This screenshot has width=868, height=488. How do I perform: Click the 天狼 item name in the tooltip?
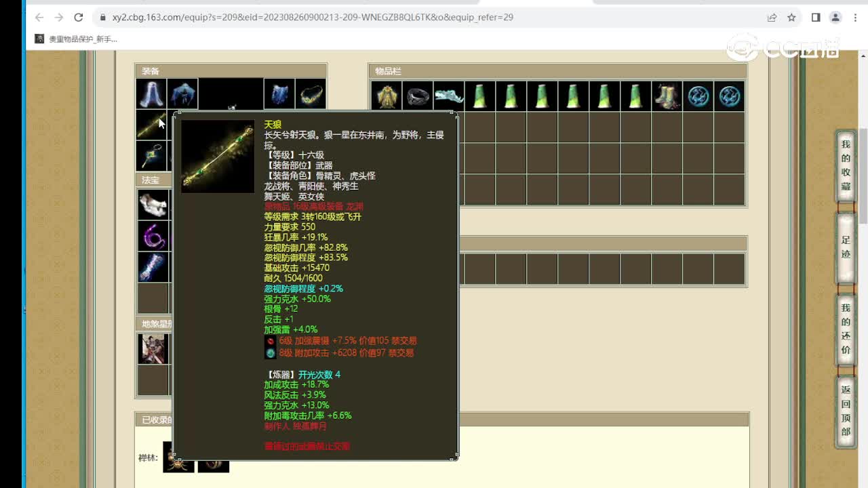273,125
